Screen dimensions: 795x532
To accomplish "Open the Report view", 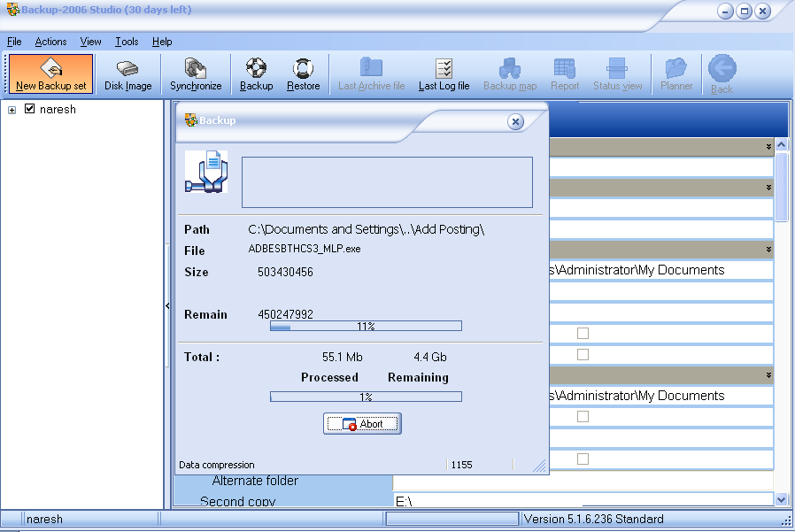I will (x=565, y=74).
